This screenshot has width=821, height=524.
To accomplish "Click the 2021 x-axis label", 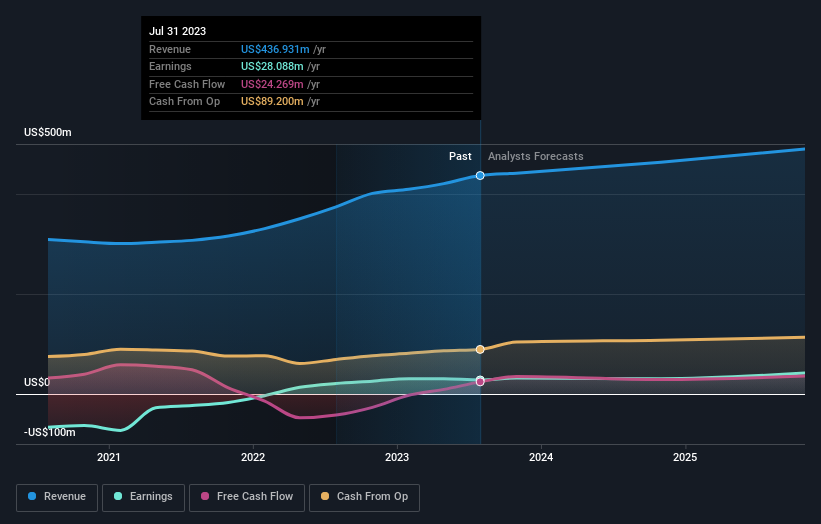I will (109, 457).
